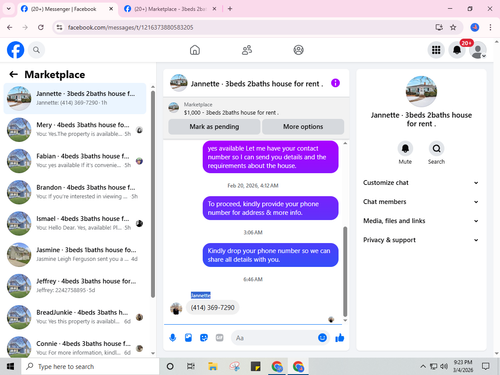Open the Chrome profile avatar
The image size is (500, 375).
click(x=475, y=27)
